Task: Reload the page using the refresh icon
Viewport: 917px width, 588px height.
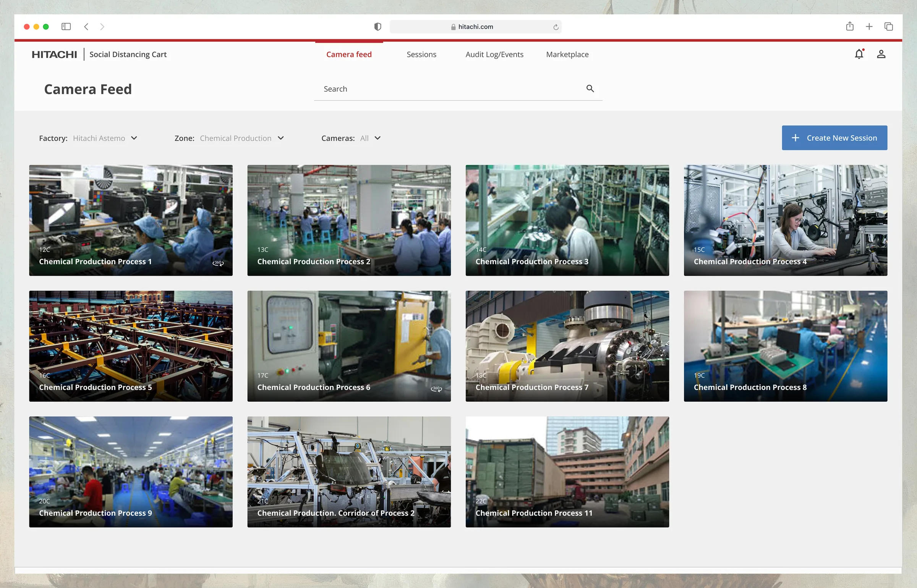Action: click(556, 27)
